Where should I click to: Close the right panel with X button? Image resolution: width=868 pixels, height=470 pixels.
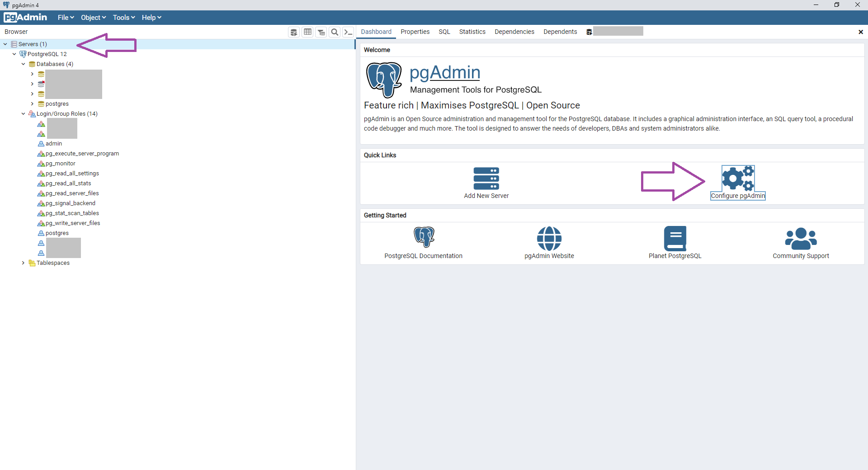pyautogui.click(x=861, y=32)
